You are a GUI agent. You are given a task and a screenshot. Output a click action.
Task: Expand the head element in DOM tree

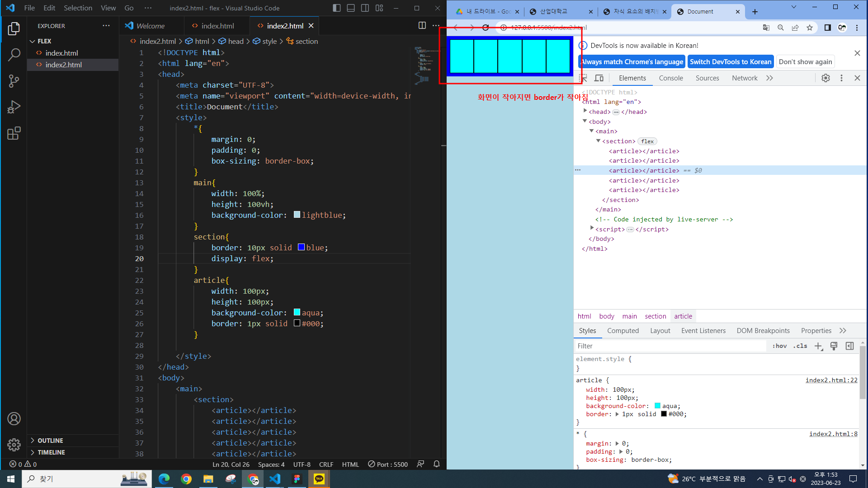point(585,111)
